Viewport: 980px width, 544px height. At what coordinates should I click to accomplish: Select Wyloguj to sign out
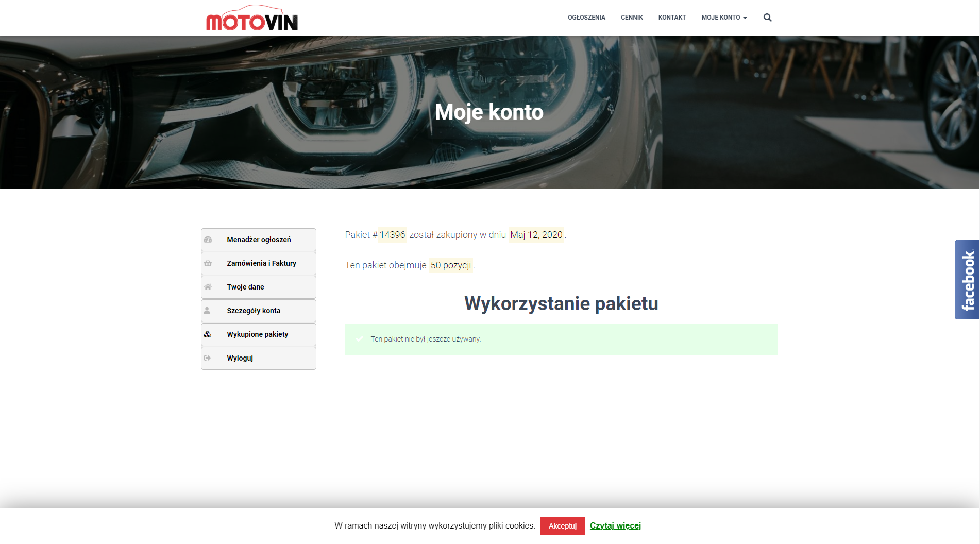click(x=240, y=358)
